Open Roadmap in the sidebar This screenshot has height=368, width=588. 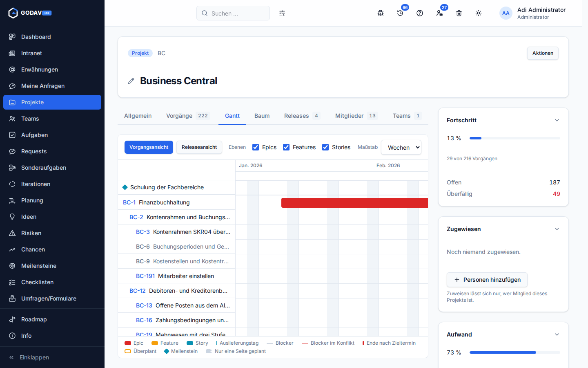point(52,319)
